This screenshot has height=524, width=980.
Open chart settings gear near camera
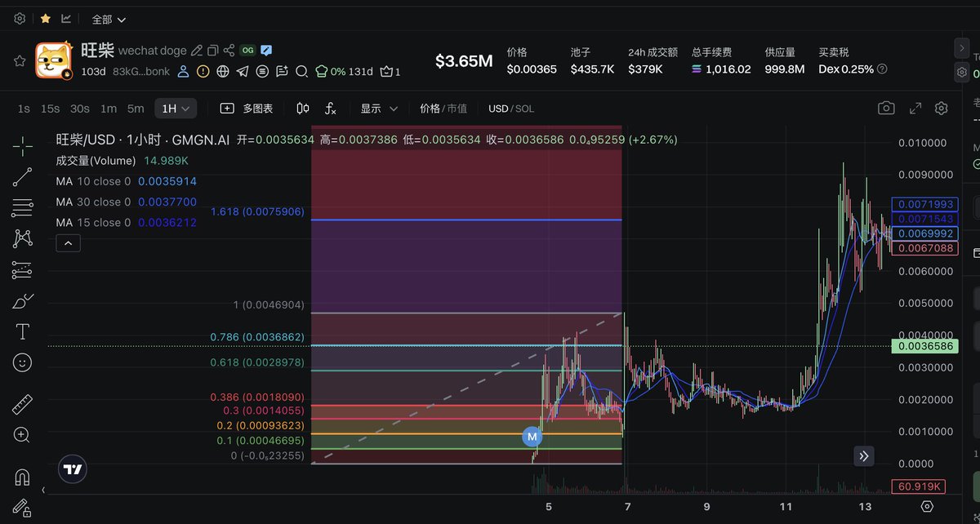point(942,108)
